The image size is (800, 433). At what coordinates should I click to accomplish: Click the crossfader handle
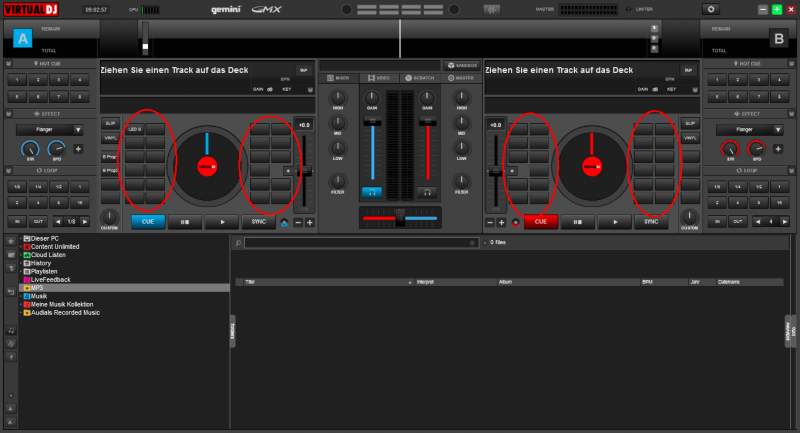point(400,218)
